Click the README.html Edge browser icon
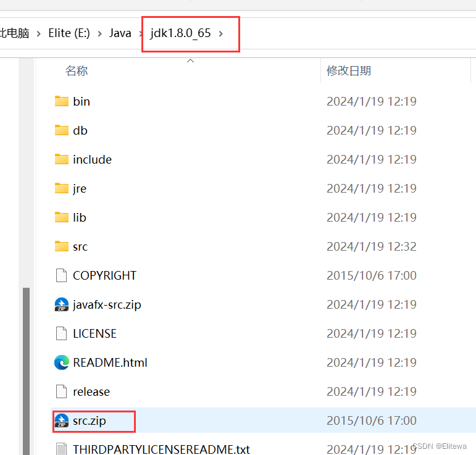 coord(62,362)
